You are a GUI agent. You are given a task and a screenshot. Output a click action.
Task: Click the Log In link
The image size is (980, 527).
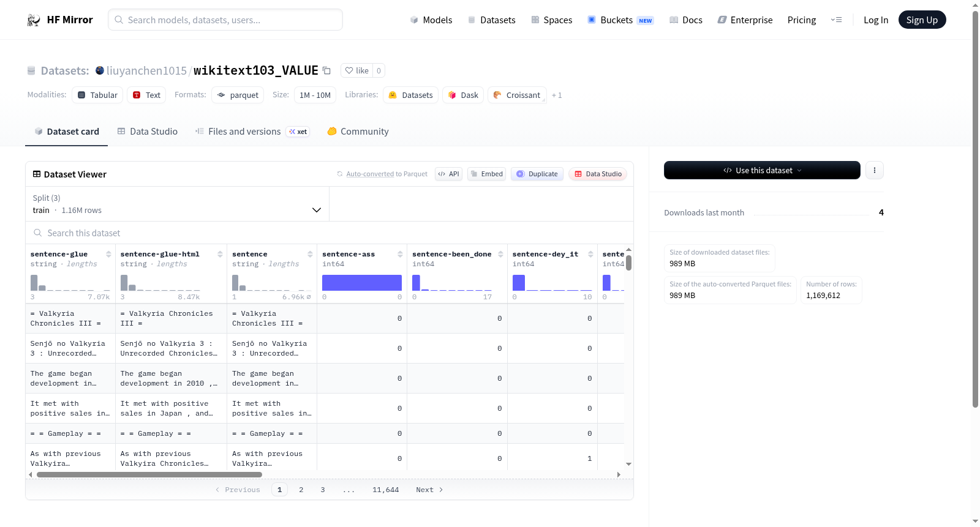[x=876, y=20]
